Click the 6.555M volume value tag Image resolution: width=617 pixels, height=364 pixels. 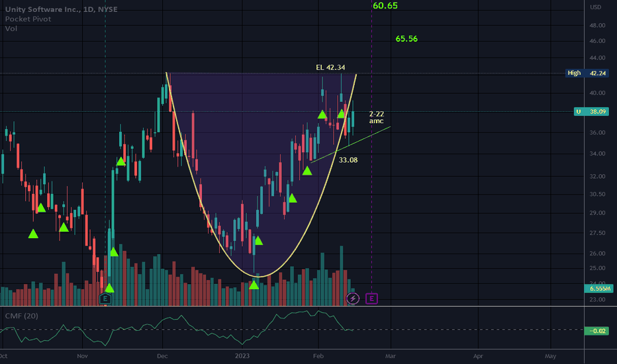click(599, 289)
